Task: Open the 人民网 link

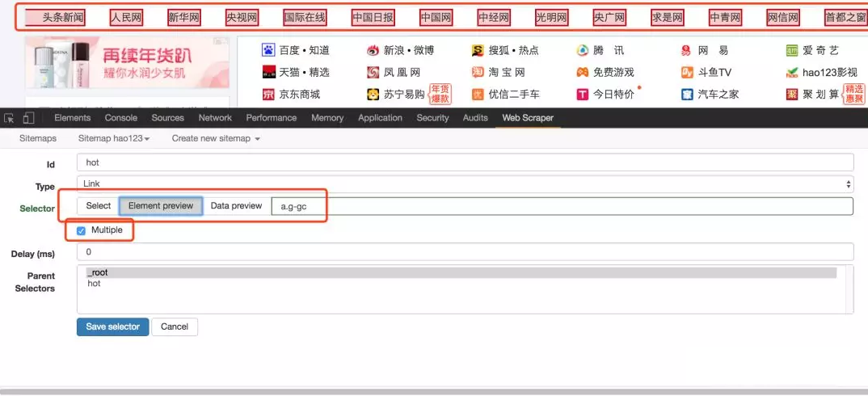Action: tap(126, 18)
